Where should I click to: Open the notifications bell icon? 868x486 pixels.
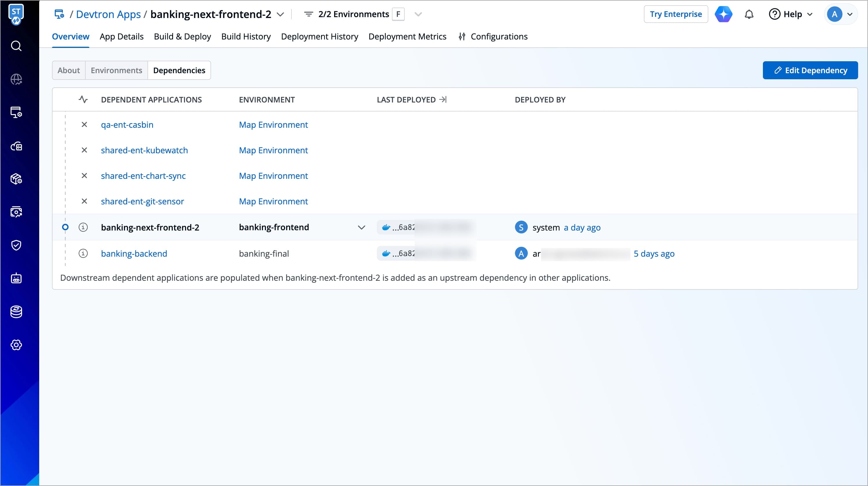(x=749, y=14)
